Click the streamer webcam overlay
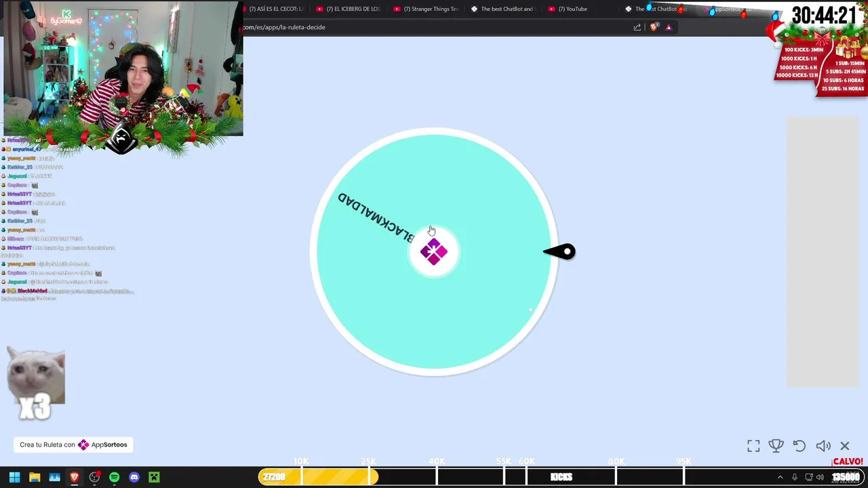Viewport: 868px width, 488px height. pyautogui.click(x=123, y=68)
